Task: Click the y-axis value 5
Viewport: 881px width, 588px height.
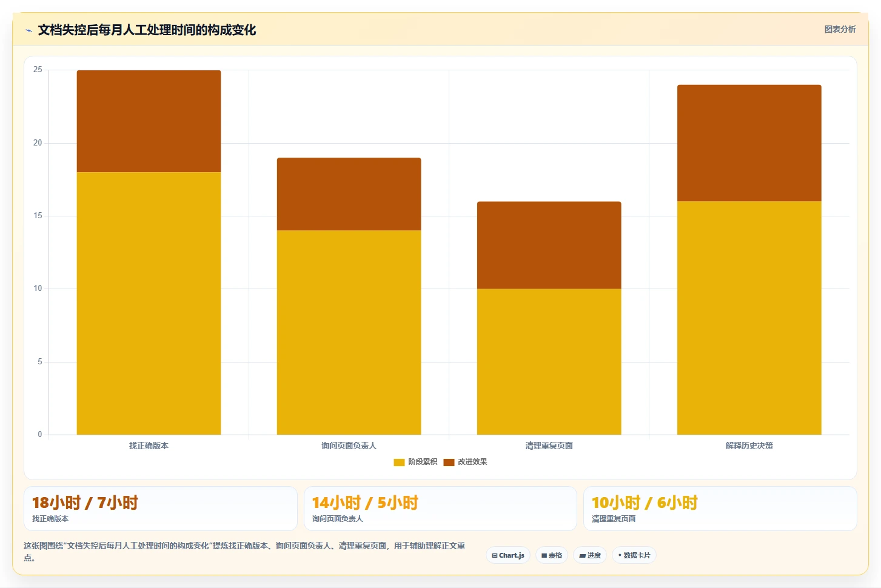Action: (x=40, y=362)
